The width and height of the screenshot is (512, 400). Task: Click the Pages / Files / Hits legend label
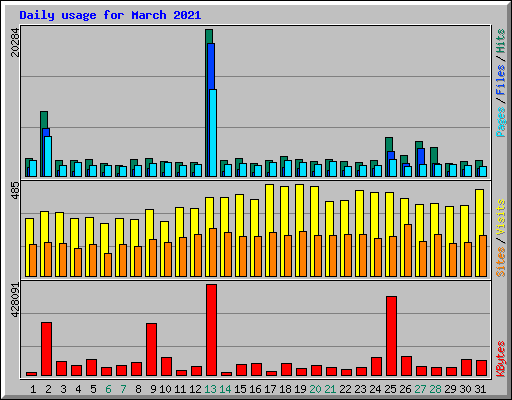pyautogui.click(x=500, y=83)
